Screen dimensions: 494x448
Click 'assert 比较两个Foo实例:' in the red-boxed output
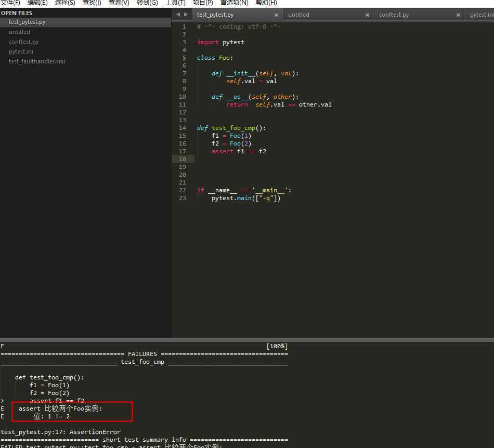(x=60, y=409)
